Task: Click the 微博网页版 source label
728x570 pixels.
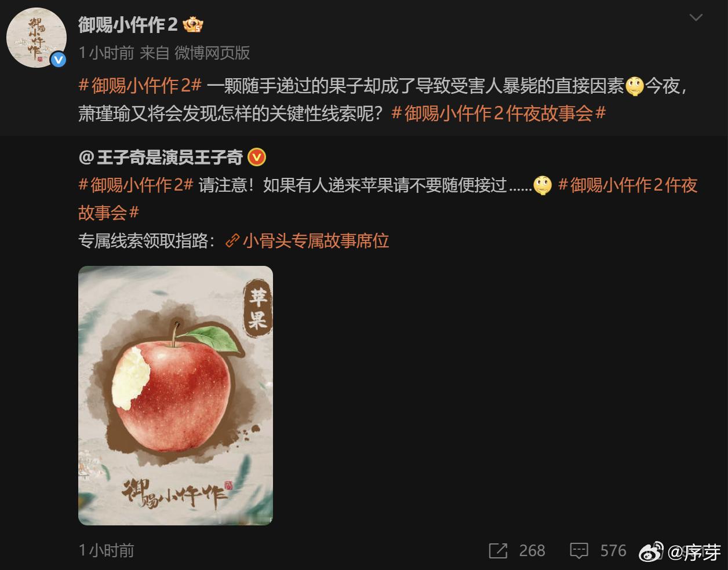Action: pyautogui.click(x=212, y=53)
